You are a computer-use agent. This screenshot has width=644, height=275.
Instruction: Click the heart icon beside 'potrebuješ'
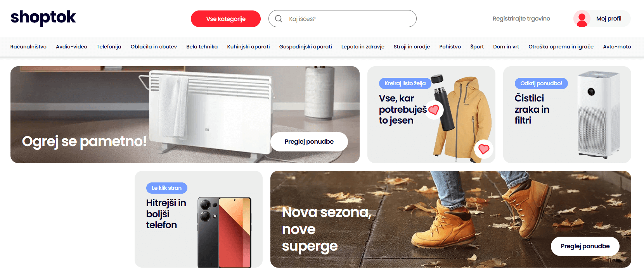point(434,110)
